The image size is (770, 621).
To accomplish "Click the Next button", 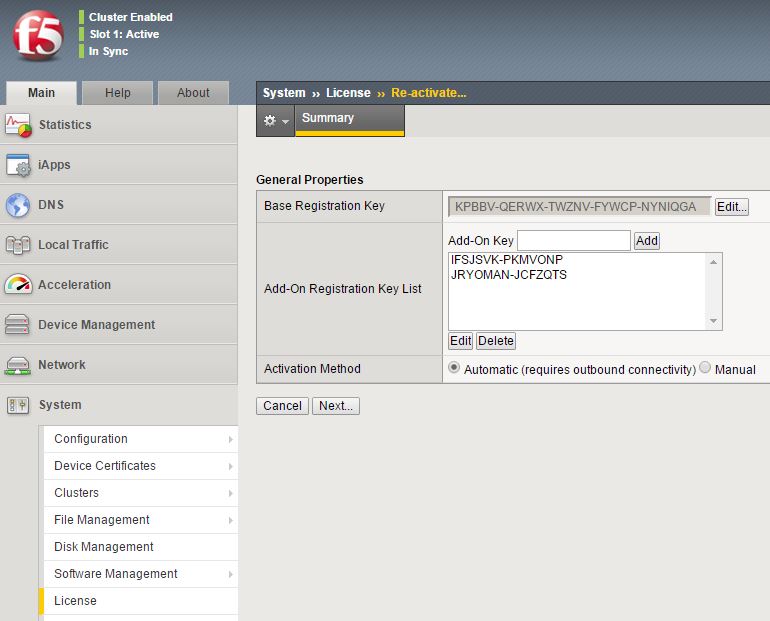I will point(335,406).
